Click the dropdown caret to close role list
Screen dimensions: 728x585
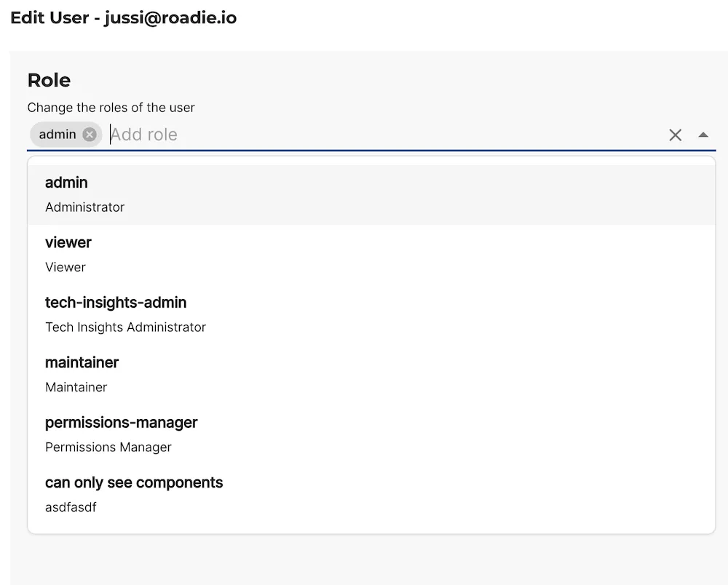(x=703, y=135)
